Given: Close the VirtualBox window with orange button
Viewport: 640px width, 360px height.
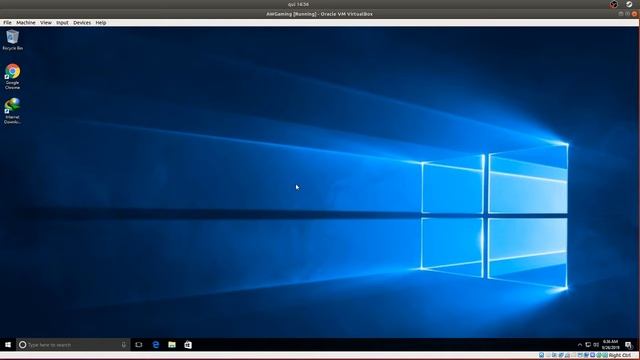Looking at the screenshot, I should click(634, 14).
